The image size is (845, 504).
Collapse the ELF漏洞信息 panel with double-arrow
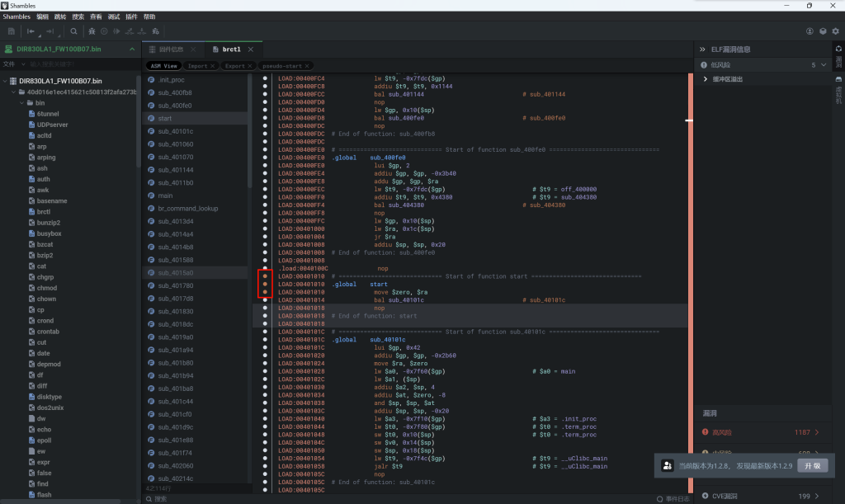pyautogui.click(x=702, y=49)
